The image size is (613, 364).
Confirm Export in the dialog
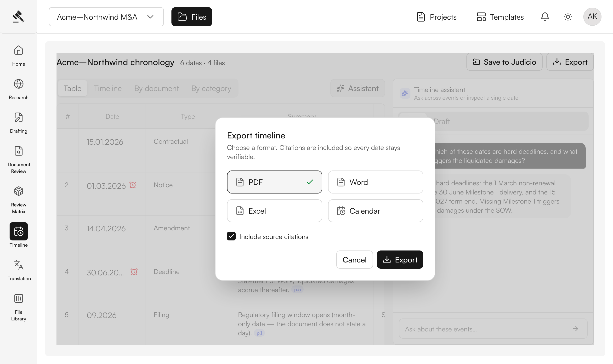coord(400,260)
